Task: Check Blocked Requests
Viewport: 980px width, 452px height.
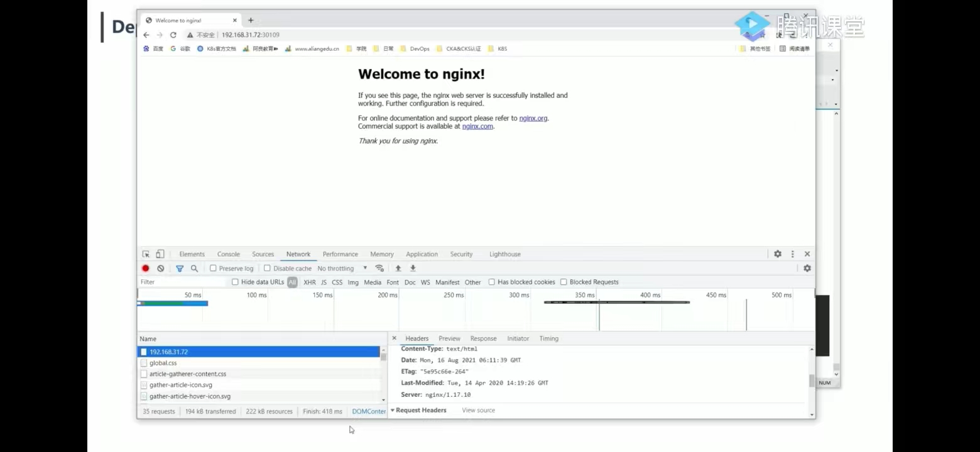Action: click(563, 282)
